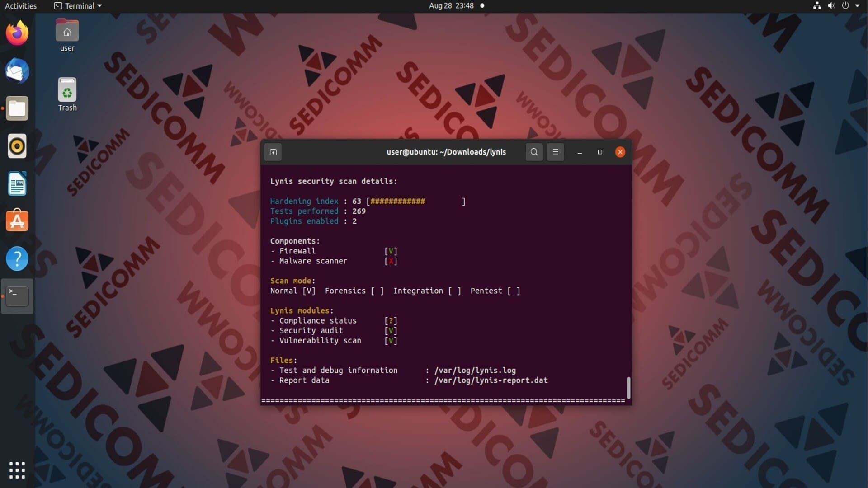Select the Terminal icon in dock
The image size is (868, 488).
(17, 296)
